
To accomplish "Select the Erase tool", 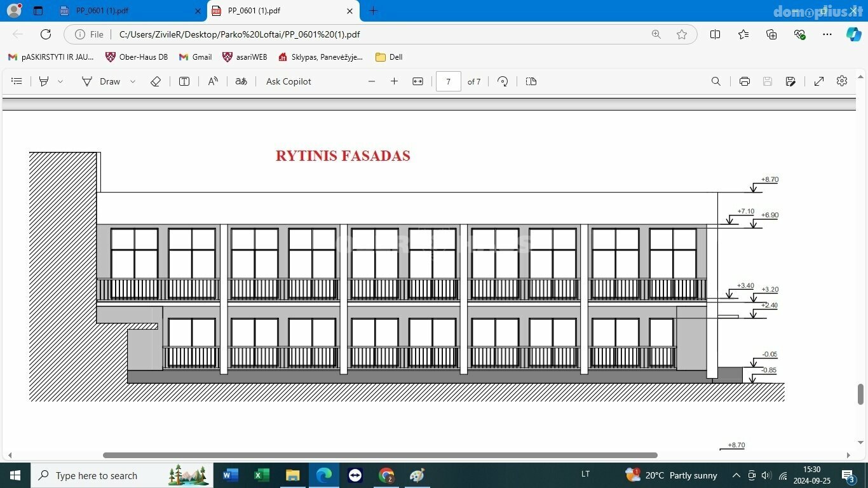I will pos(156,81).
